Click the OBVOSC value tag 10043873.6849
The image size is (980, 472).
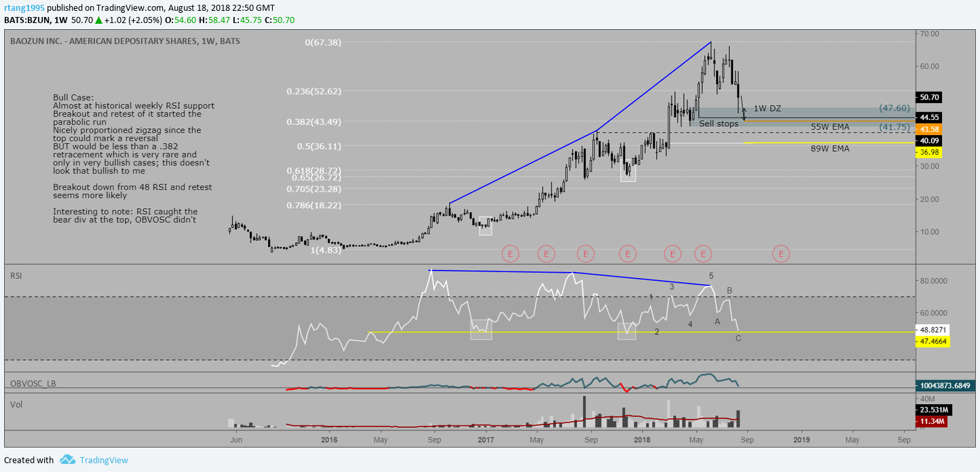pyautogui.click(x=946, y=385)
